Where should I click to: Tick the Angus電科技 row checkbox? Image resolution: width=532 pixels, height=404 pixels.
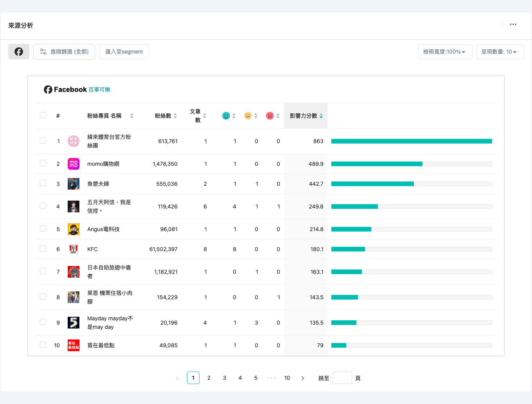pos(43,228)
